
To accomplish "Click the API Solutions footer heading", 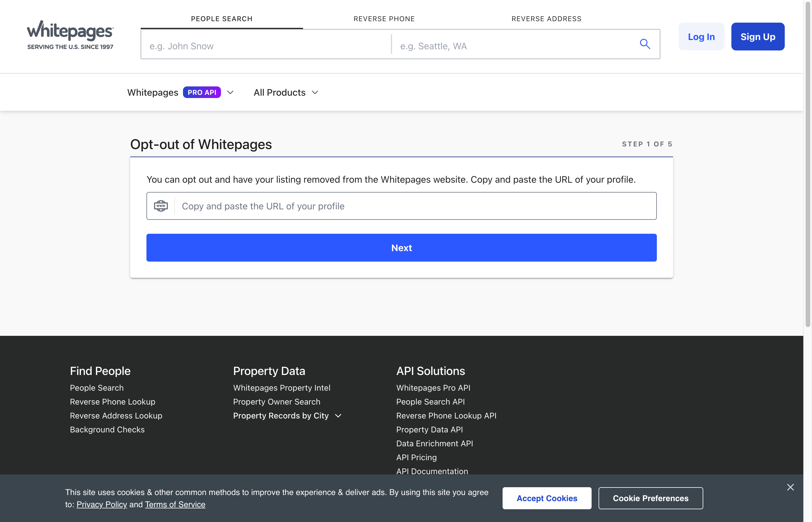I will [x=430, y=371].
